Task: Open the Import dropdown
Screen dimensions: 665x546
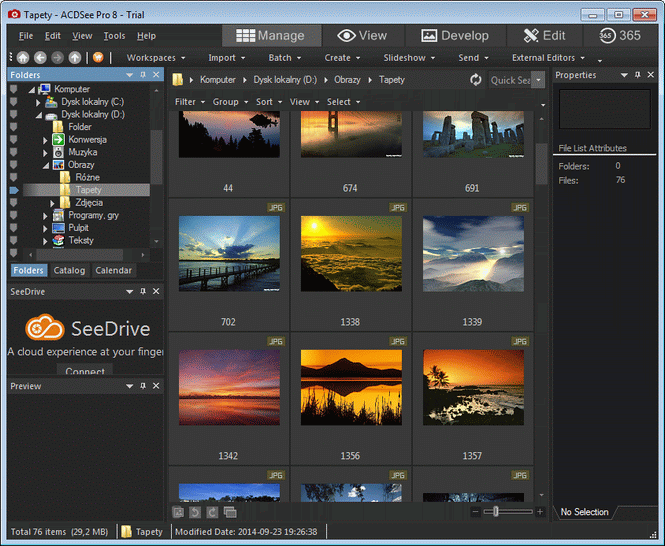Action: (x=226, y=58)
